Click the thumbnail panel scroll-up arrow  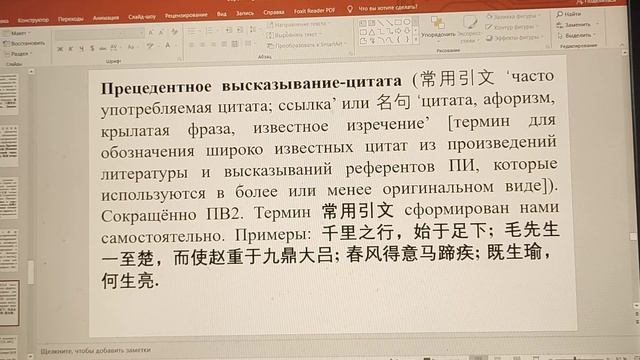31,71
